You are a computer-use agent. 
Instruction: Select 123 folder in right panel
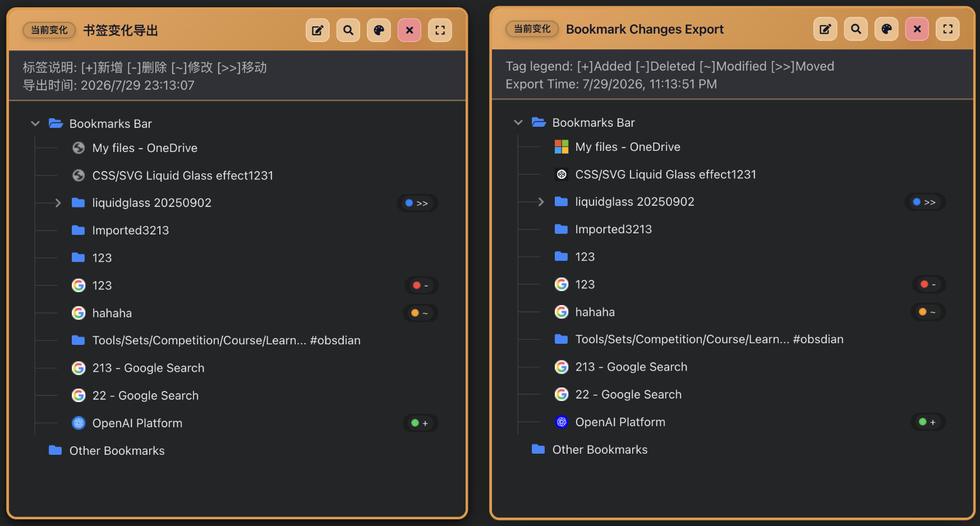(x=585, y=257)
